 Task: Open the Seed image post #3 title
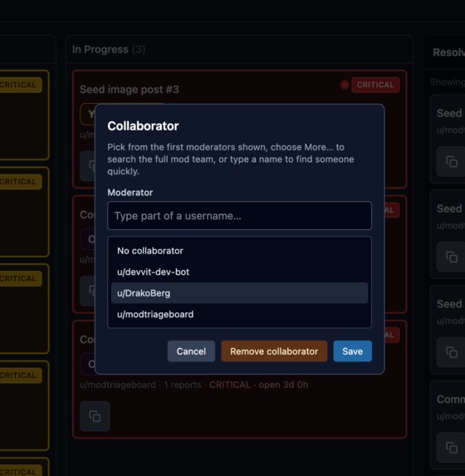pos(130,89)
